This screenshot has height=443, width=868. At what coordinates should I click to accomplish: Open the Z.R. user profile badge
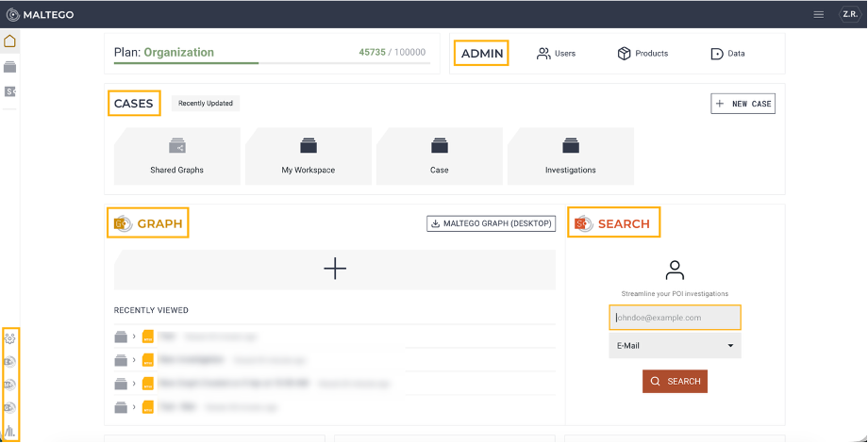849,15
